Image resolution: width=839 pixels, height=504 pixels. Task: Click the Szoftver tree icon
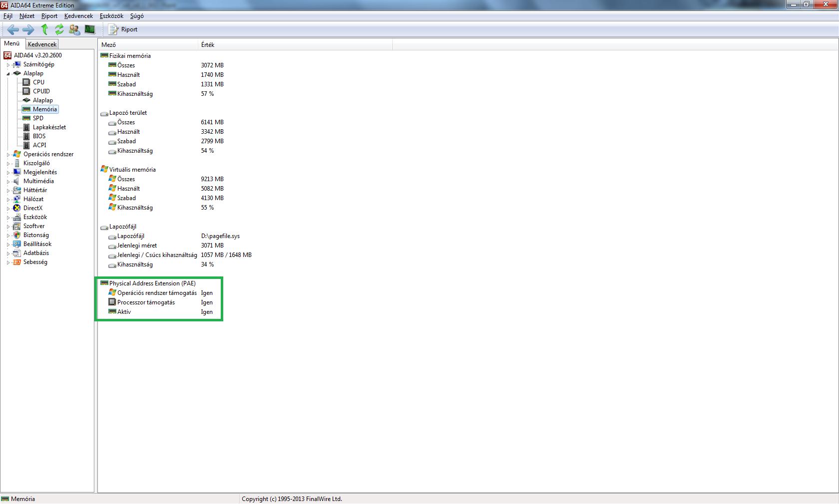(17, 226)
